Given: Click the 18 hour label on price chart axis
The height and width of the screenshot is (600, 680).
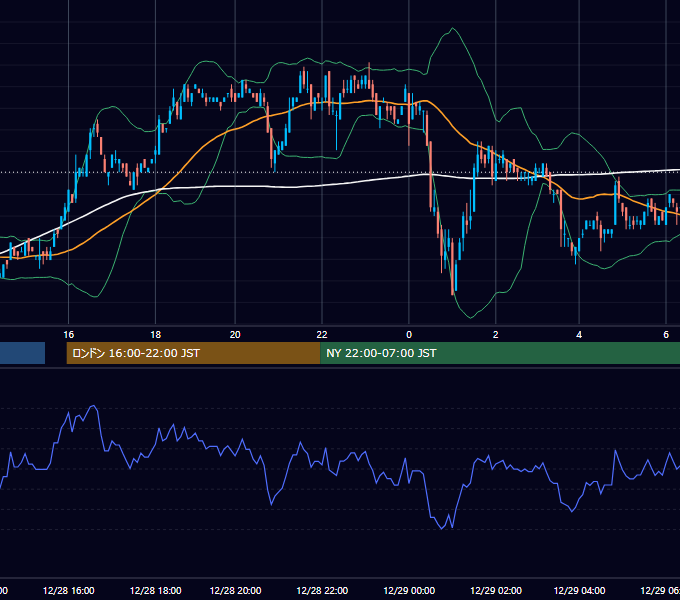Looking at the screenshot, I should point(155,335).
